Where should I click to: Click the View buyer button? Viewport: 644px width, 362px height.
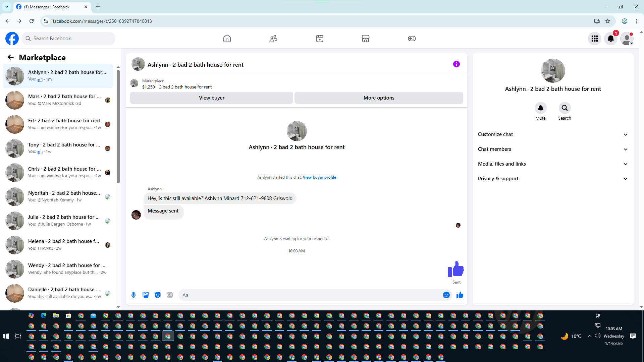point(211,98)
